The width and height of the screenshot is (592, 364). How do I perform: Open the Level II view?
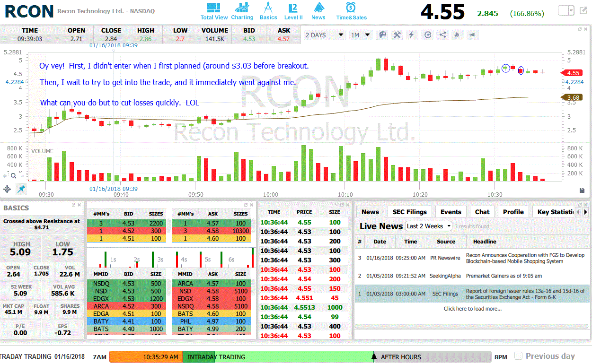(x=293, y=11)
